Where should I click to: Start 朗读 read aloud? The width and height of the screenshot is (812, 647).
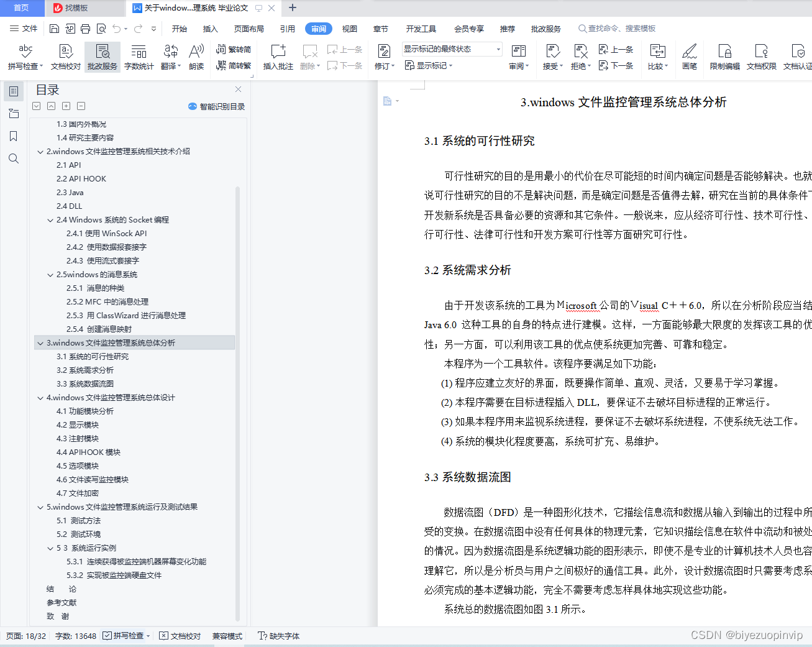196,57
